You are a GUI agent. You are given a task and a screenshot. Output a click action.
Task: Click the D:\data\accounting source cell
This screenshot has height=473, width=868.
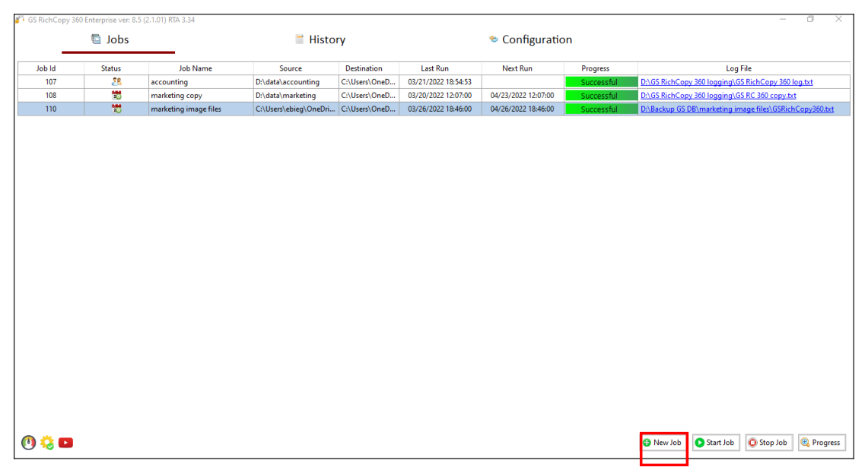pyautogui.click(x=296, y=82)
